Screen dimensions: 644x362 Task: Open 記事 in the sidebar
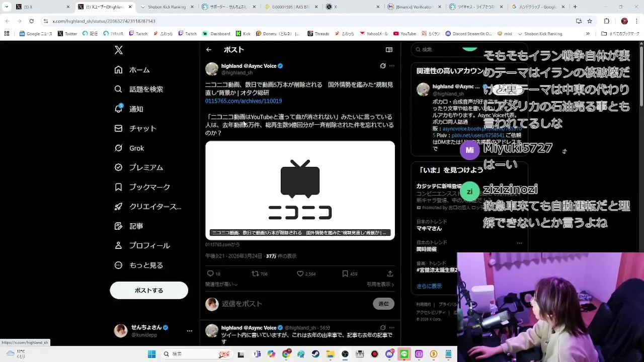point(129,226)
